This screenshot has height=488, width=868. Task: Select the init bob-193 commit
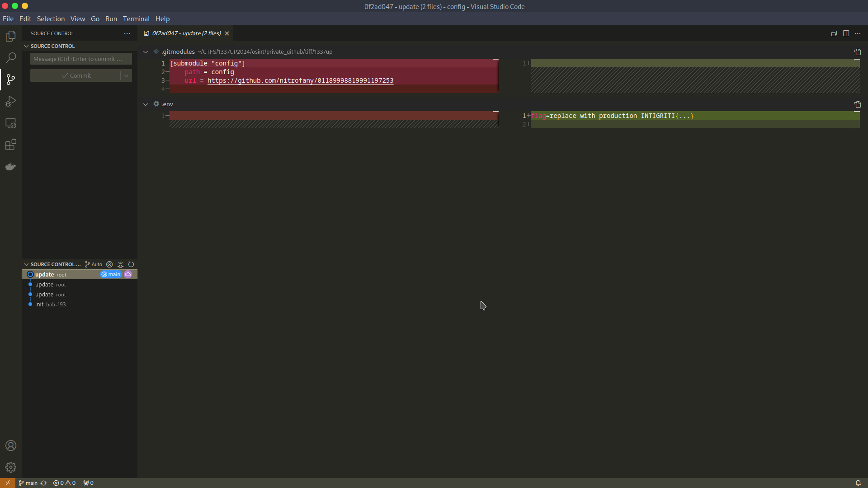click(x=80, y=304)
